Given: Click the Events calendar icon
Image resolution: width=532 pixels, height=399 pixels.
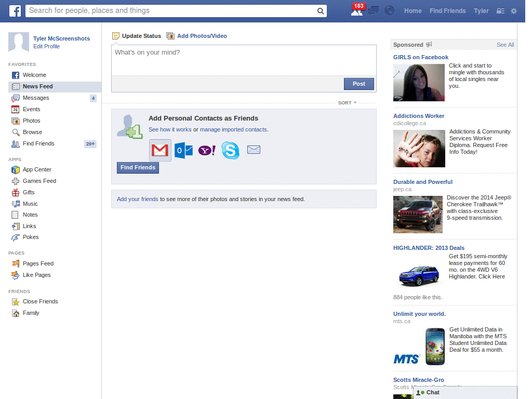Looking at the screenshot, I should coord(15,109).
